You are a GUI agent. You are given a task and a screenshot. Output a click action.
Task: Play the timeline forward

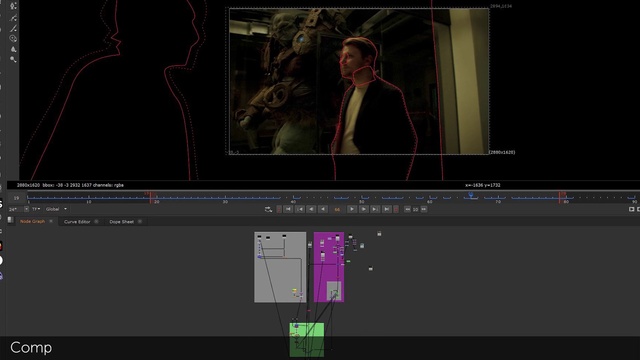coord(351,209)
